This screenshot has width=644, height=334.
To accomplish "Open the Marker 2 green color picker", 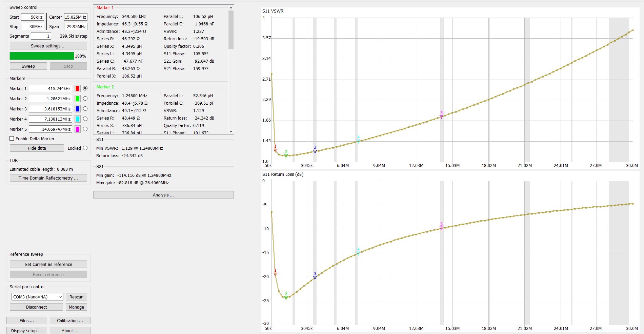I will click(78, 99).
